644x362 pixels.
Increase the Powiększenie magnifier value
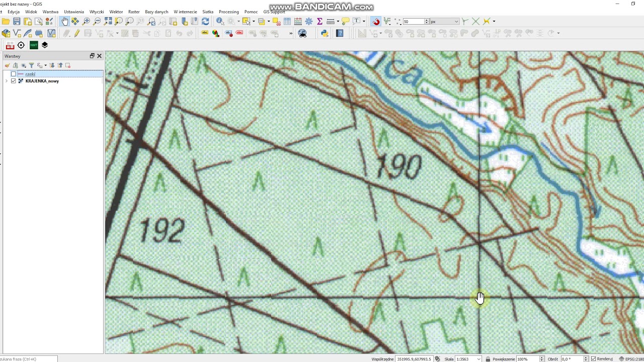(x=541, y=357)
